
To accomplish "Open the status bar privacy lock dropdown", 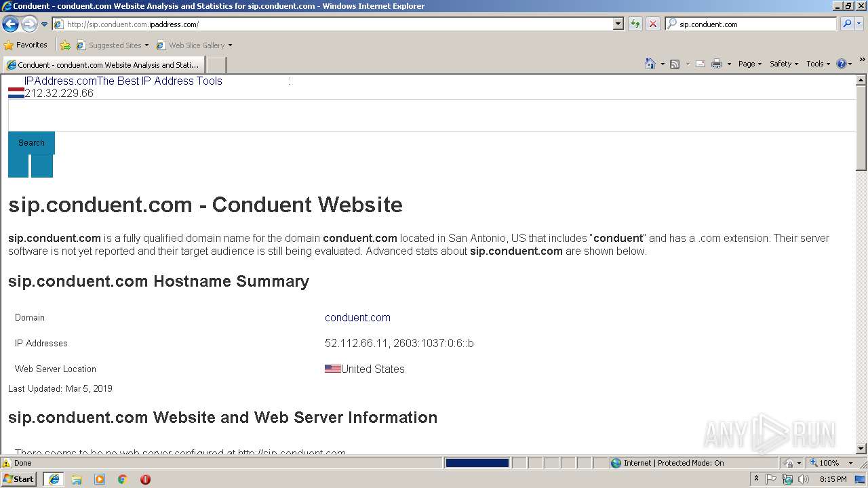I will [792, 463].
